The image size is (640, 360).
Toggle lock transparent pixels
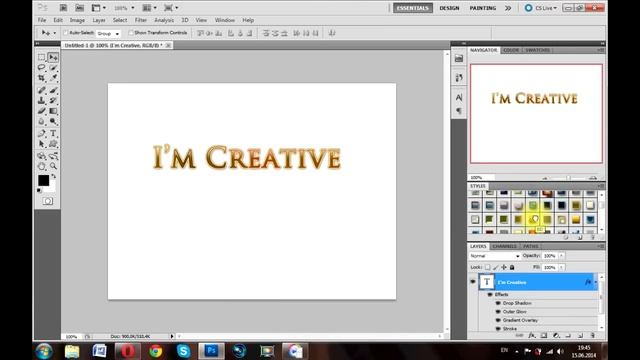pos(487,267)
